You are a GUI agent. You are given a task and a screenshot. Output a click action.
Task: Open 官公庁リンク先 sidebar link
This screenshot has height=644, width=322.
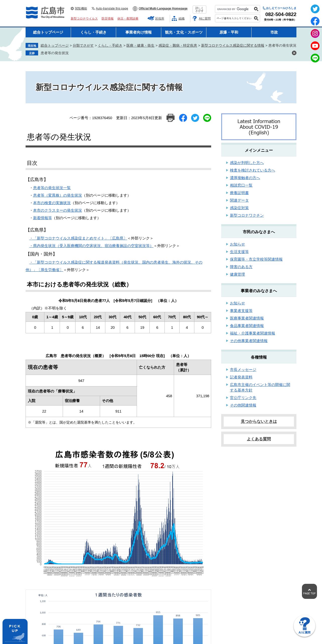click(x=243, y=398)
